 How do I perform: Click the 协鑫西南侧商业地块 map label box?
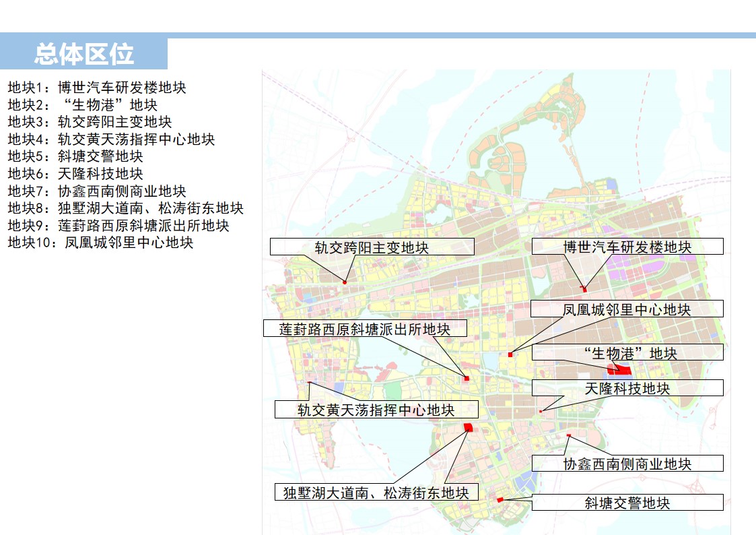click(x=627, y=464)
